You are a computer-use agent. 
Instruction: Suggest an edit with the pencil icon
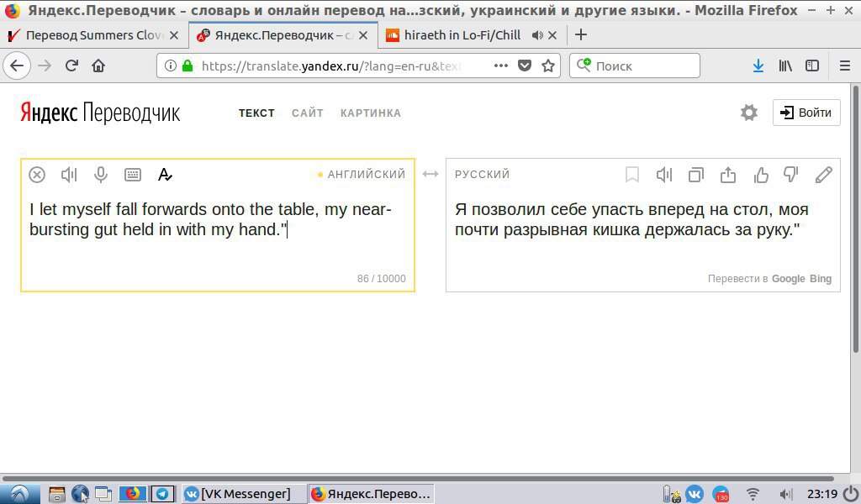(x=823, y=175)
